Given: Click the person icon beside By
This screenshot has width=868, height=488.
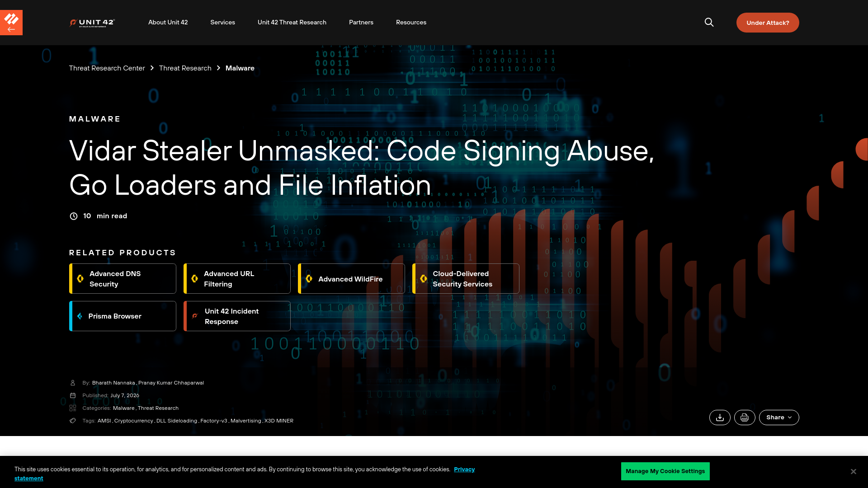Looking at the screenshot, I should coord(73,383).
